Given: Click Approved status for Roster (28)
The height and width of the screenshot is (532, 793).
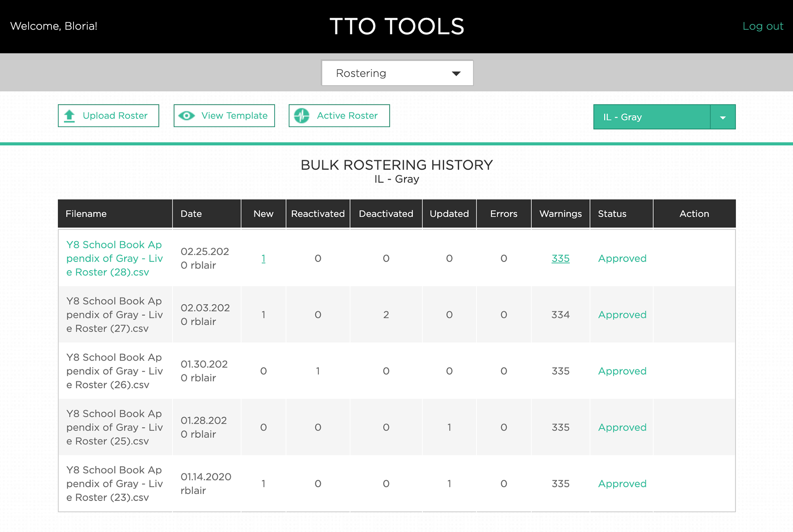Looking at the screenshot, I should point(622,258).
